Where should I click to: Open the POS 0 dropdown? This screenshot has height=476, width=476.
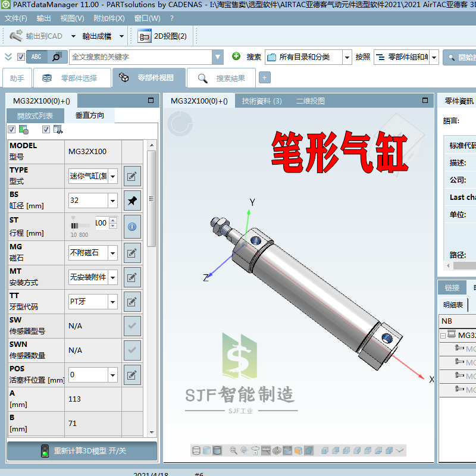(112, 375)
